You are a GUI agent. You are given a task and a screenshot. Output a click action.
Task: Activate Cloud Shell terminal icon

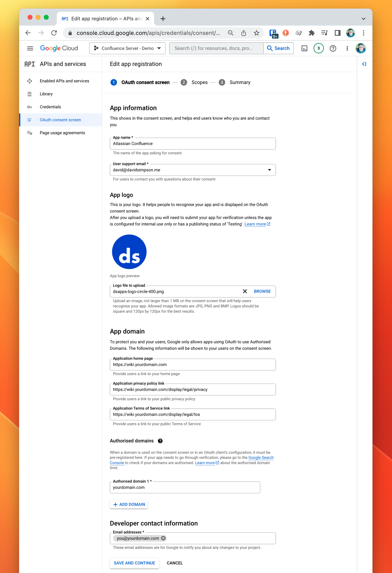304,48
